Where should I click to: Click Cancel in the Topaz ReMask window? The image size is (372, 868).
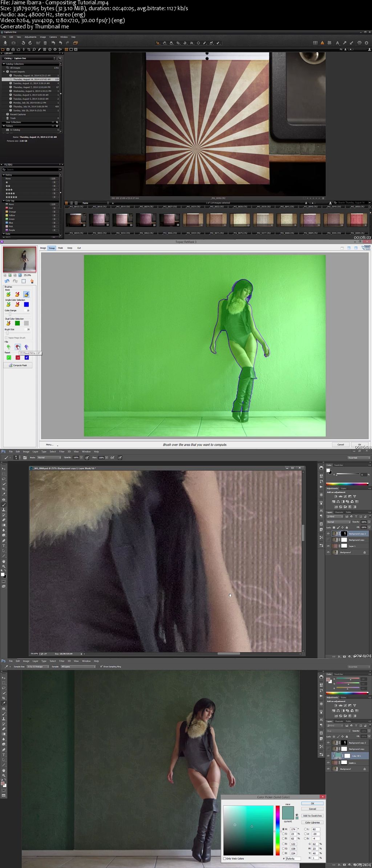point(340,445)
